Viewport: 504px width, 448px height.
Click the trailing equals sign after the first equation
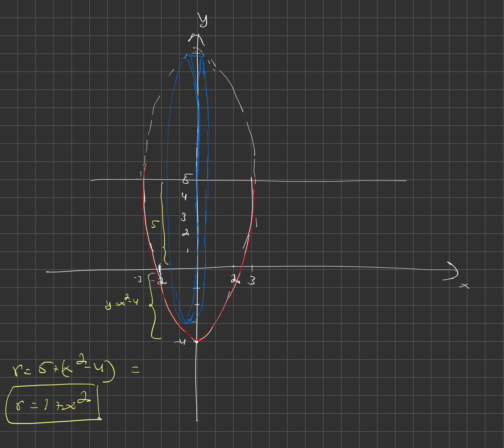[135, 370]
